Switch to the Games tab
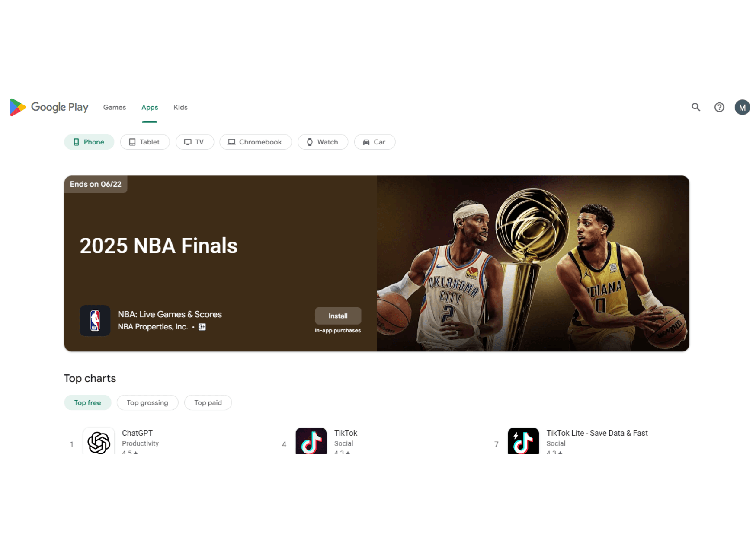756x536 pixels. click(x=115, y=107)
